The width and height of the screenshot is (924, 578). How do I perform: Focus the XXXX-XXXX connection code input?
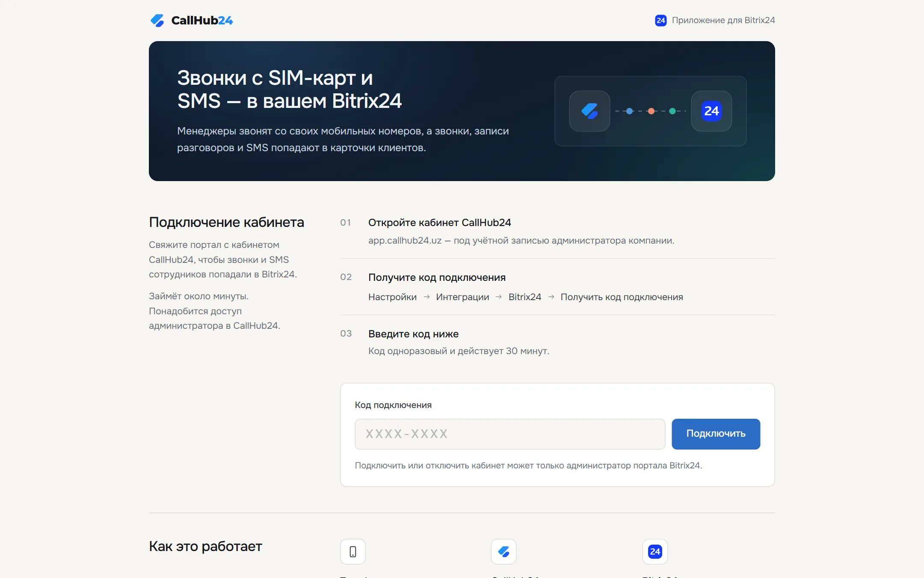pos(510,434)
